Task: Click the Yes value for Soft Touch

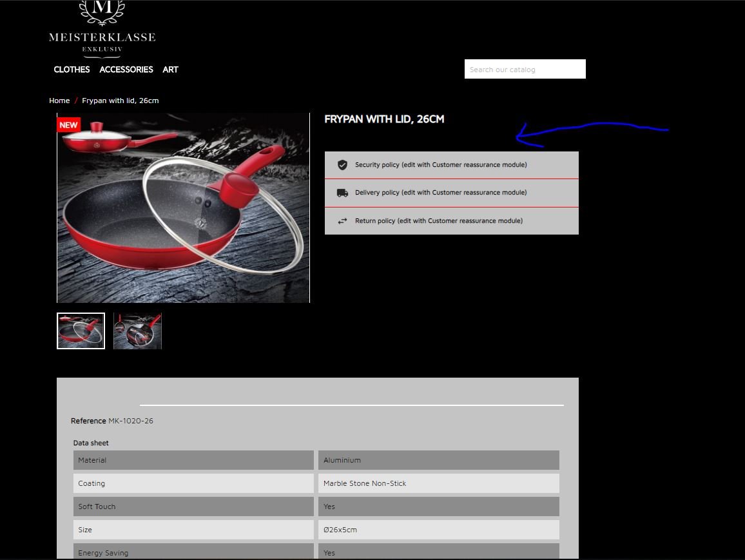Action: (x=438, y=507)
